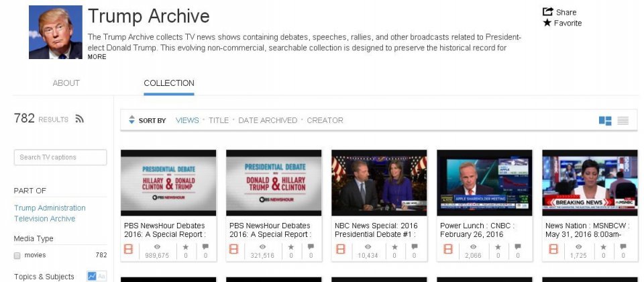Open Television Archive link

tap(45, 219)
